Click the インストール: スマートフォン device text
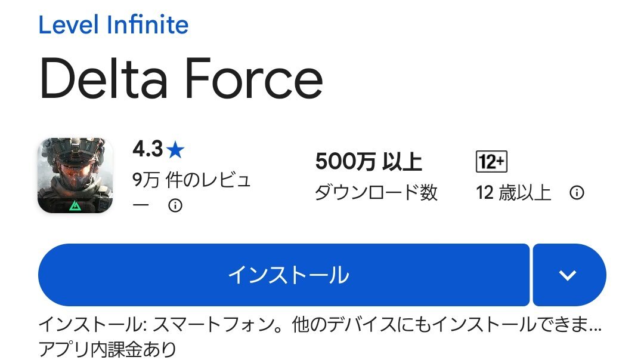This screenshot has height=363, width=644. pos(160,325)
